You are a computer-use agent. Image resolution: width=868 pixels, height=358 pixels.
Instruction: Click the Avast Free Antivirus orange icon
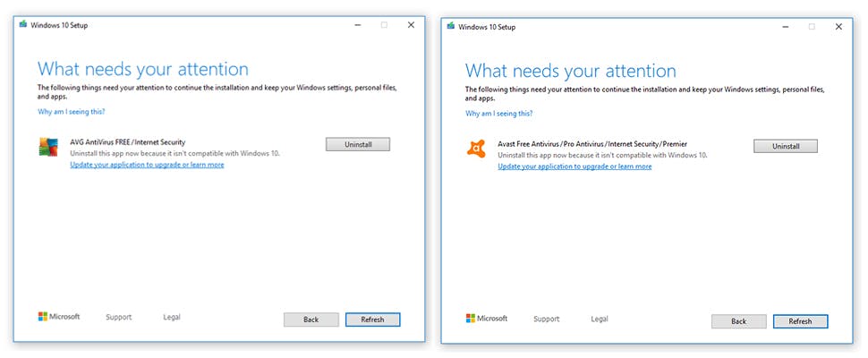click(476, 149)
